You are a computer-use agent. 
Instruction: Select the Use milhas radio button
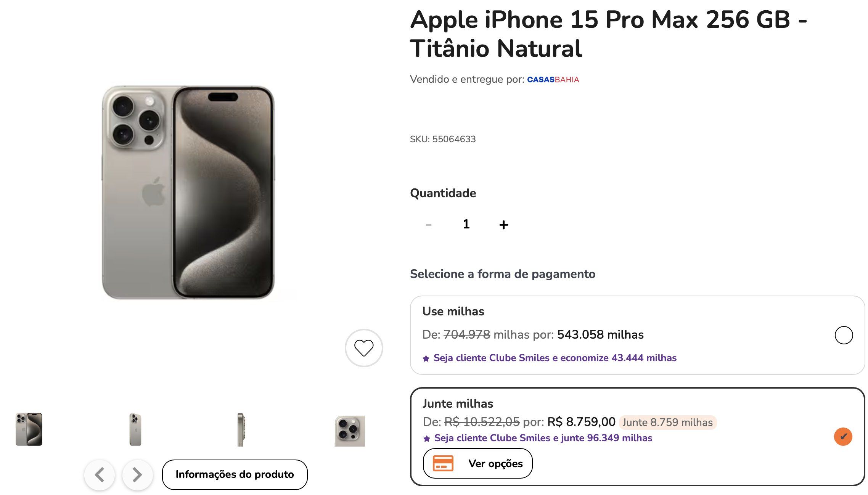[x=844, y=335]
